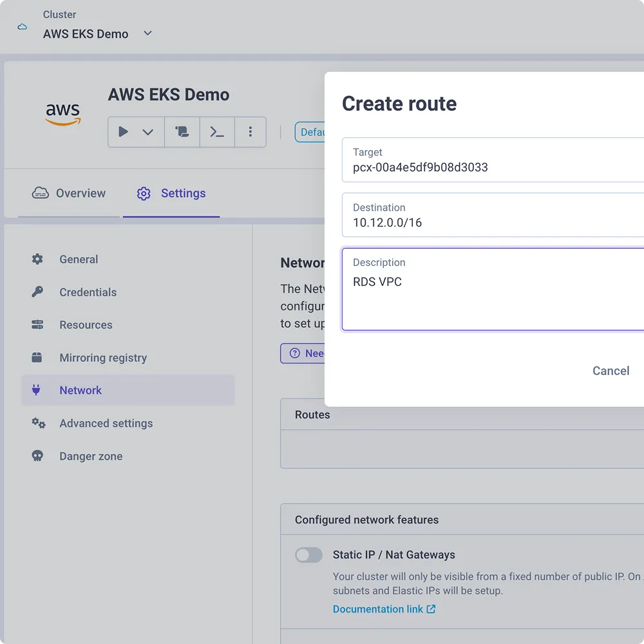The image size is (644, 644).
Task: Click the Advanced settings gears icon
Action: click(x=39, y=423)
